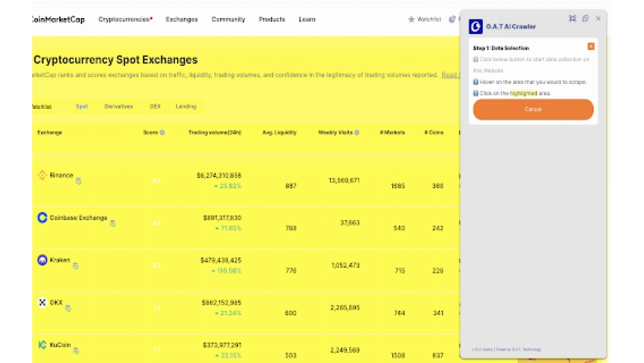This screenshot has width=644, height=363.
Task: Click the capture-area icon in crawler header
Action: 572,19
